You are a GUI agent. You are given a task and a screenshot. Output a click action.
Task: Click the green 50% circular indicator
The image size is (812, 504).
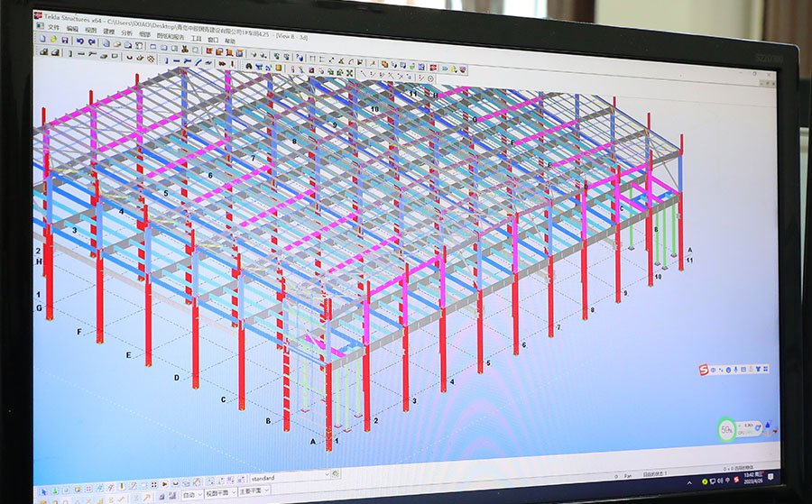click(x=727, y=430)
